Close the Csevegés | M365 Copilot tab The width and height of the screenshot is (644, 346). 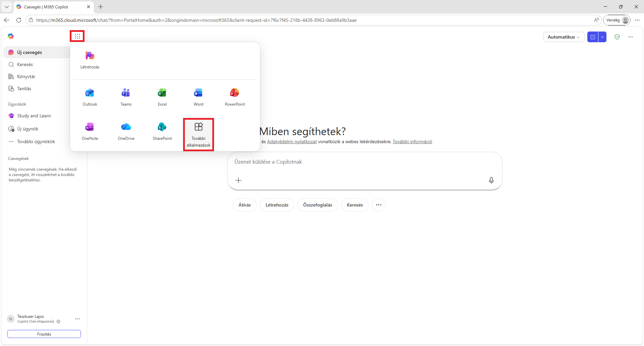tap(89, 7)
